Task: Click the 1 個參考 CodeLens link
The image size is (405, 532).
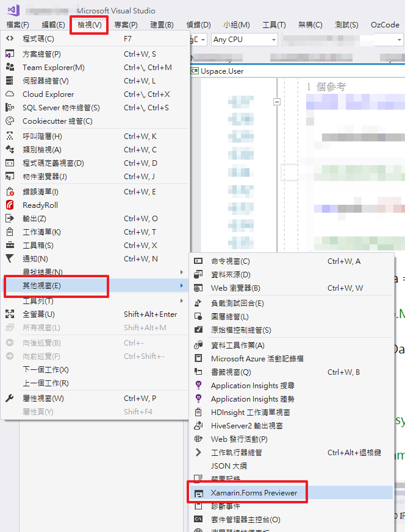Action: [326, 87]
